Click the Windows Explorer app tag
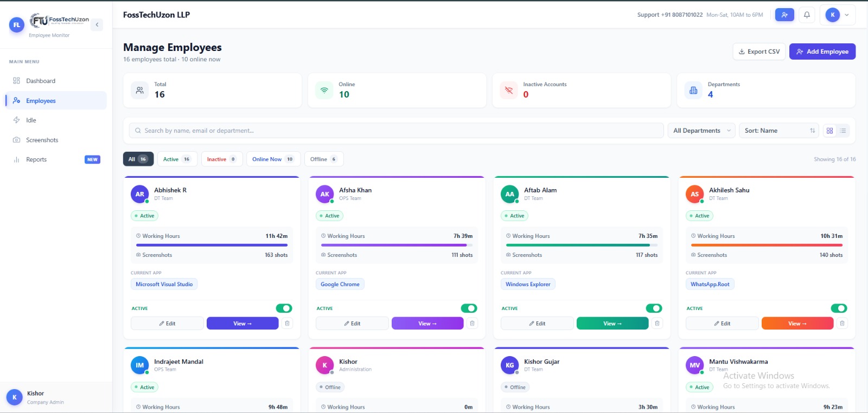The height and width of the screenshot is (413, 868). [528, 284]
